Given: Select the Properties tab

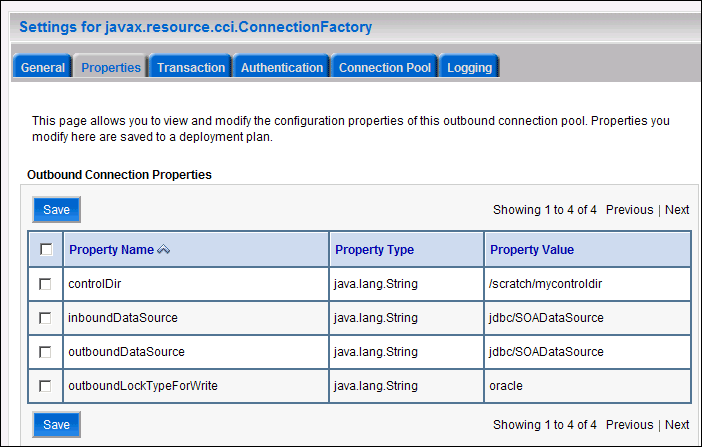Looking at the screenshot, I should click(111, 67).
